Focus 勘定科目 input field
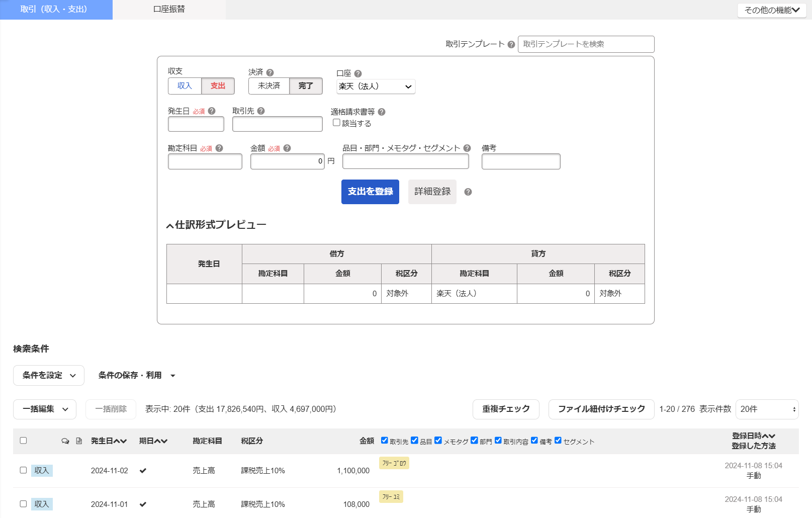812x518 pixels. point(205,161)
